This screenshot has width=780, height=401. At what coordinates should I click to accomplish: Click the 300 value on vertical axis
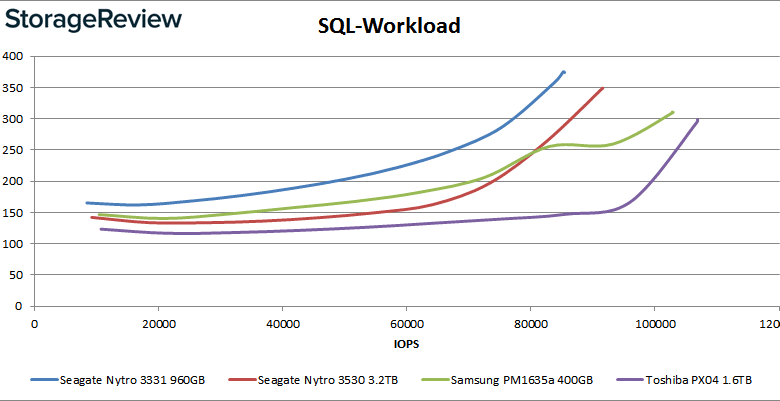tap(12, 118)
